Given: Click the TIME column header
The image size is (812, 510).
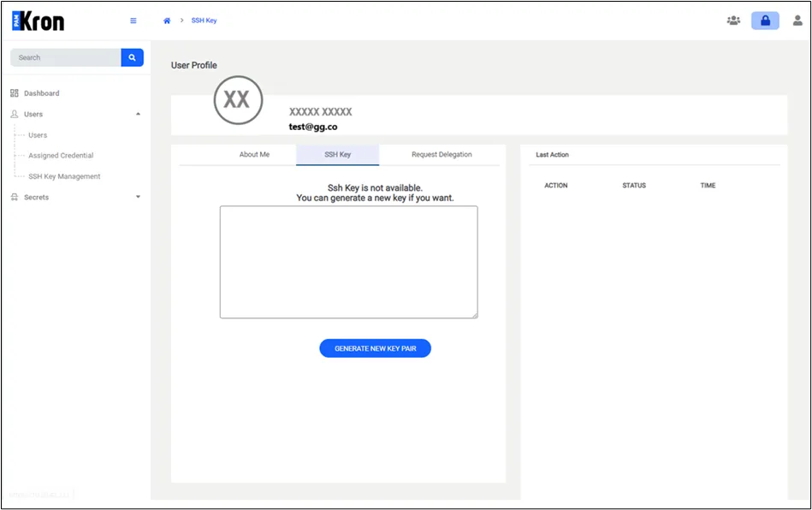Looking at the screenshot, I should (708, 186).
